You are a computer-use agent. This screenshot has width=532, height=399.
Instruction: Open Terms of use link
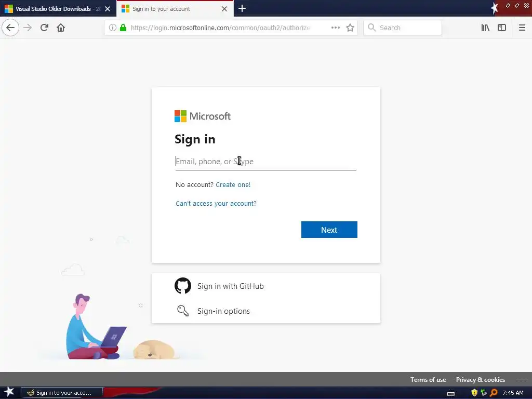(x=428, y=380)
